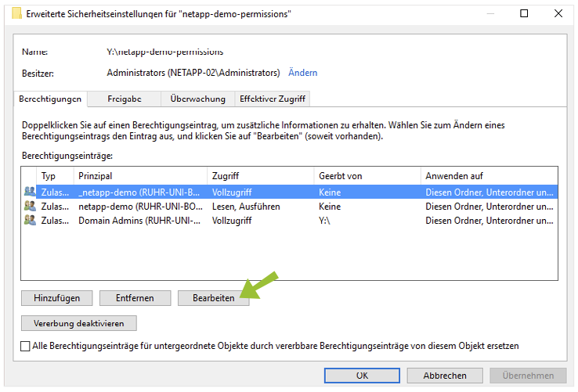Click the Bearbeiten button
This screenshot has width=578, height=392.
pyautogui.click(x=214, y=298)
